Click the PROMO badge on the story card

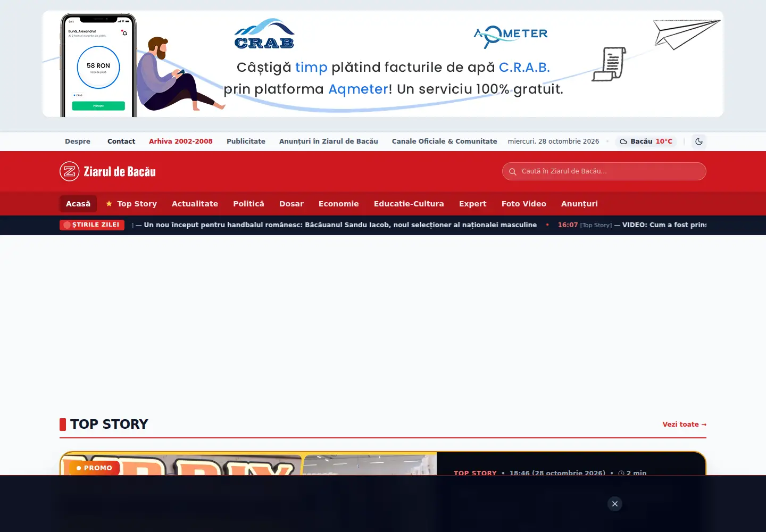94,468
